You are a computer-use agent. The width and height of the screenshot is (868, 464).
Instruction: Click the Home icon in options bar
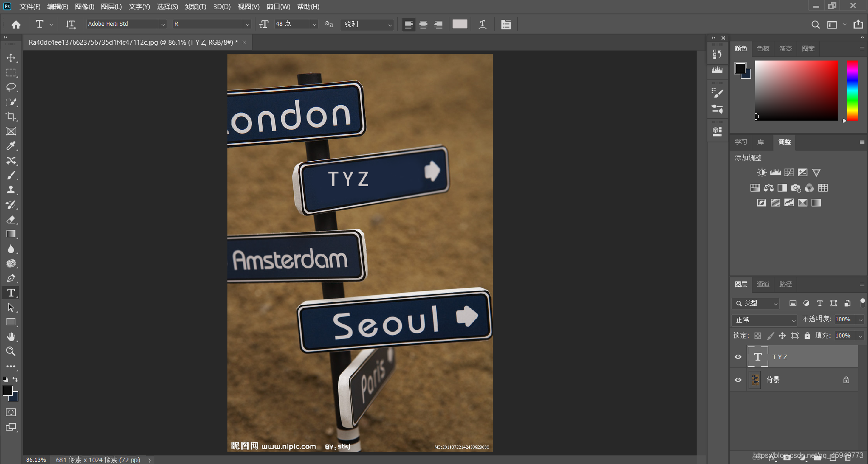click(x=16, y=24)
